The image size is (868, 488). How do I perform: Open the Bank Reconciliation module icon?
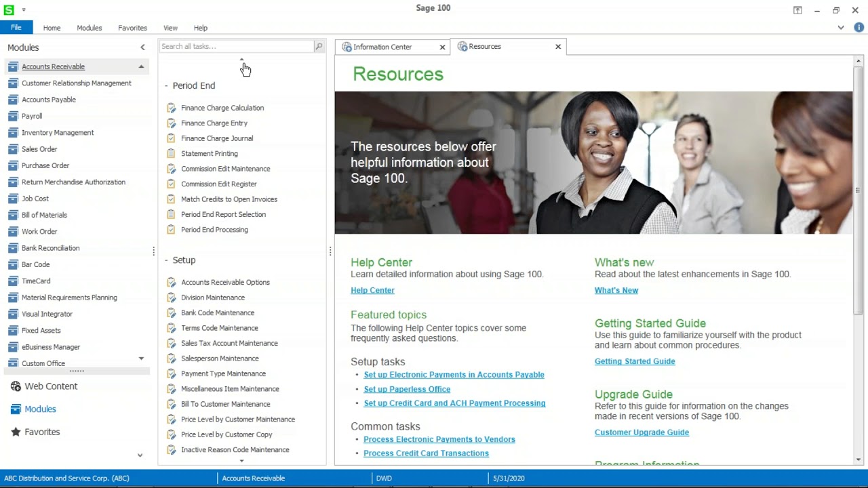[13, 248]
